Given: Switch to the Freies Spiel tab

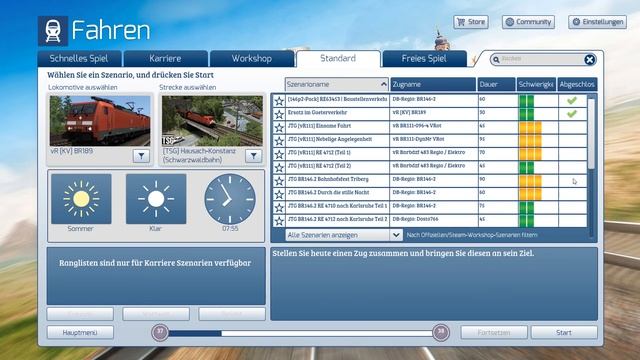Looking at the screenshot, I should [424, 59].
